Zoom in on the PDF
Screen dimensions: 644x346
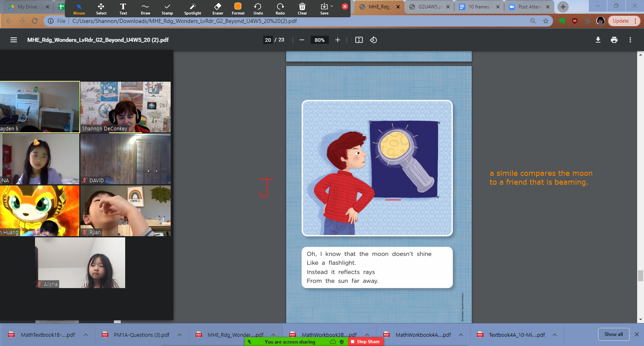338,40
